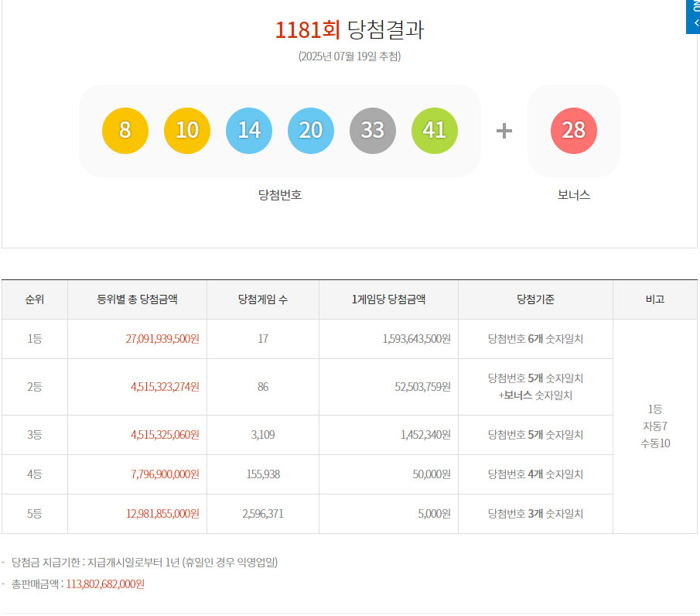Click the 4등 row rank cell

(34, 474)
